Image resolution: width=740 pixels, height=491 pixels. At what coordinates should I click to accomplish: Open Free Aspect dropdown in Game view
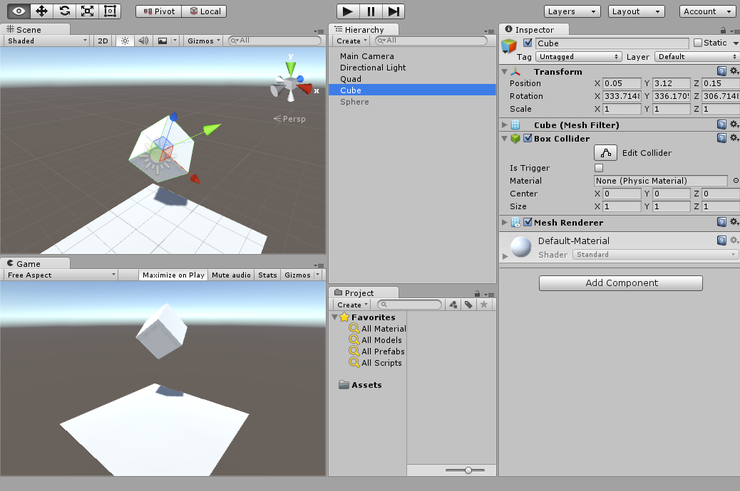coord(60,275)
